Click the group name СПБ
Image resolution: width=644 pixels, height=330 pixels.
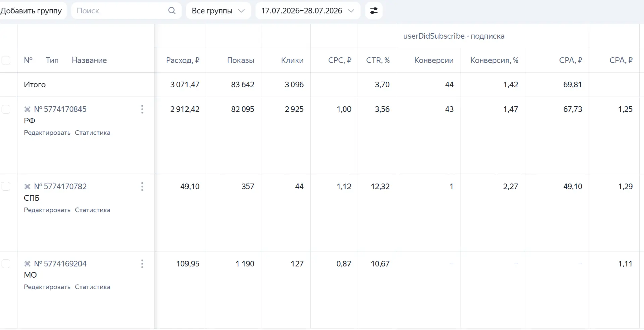32,198
